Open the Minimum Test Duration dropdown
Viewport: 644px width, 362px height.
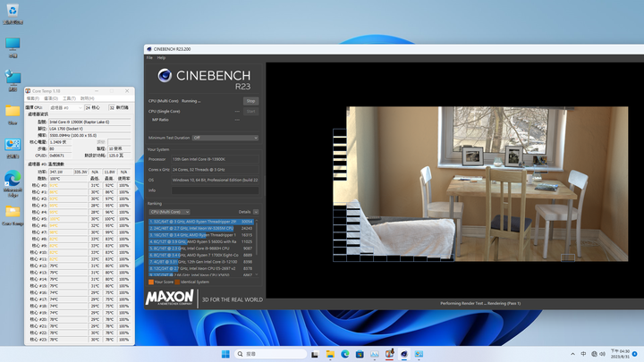225,138
